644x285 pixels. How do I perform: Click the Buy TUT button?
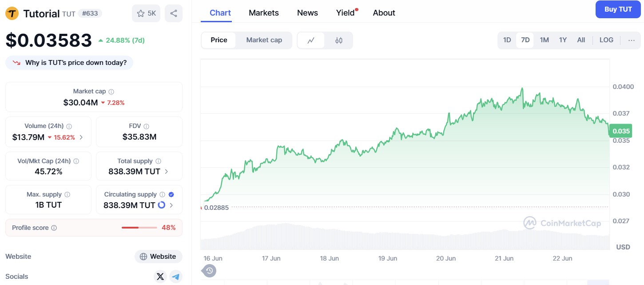618,9
